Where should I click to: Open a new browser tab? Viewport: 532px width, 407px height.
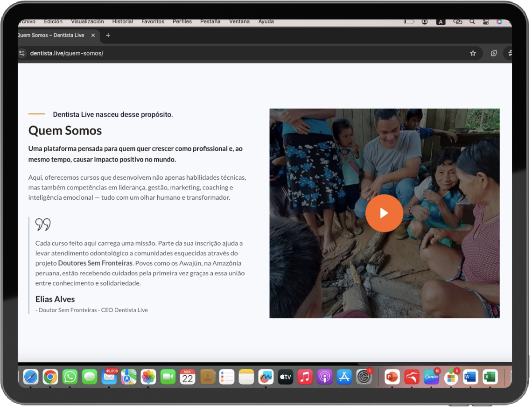coord(108,35)
